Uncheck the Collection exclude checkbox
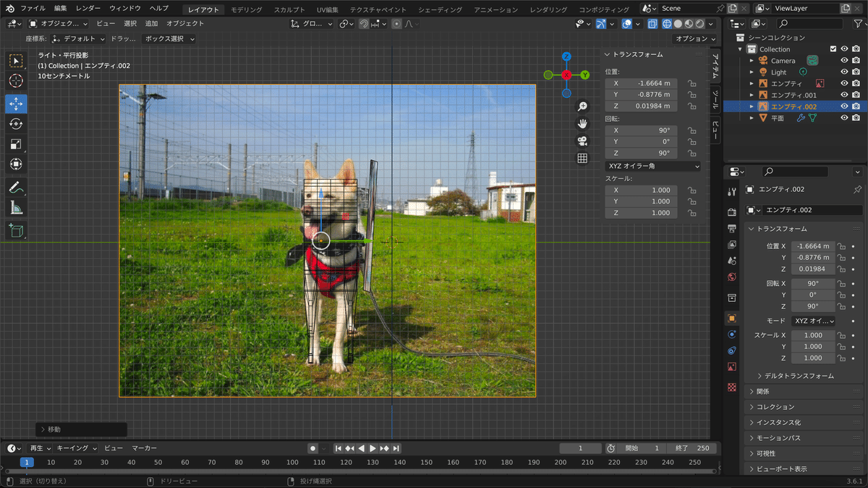The width and height of the screenshot is (868, 488). click(833, 49)
